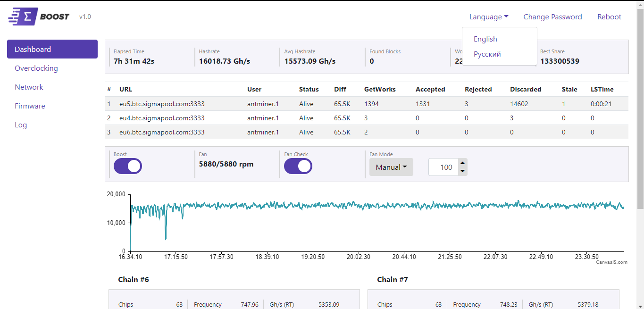The height and width of the screenshot is (309, 644).
Task: Click the Chain #6 heading
Action: 134,279
